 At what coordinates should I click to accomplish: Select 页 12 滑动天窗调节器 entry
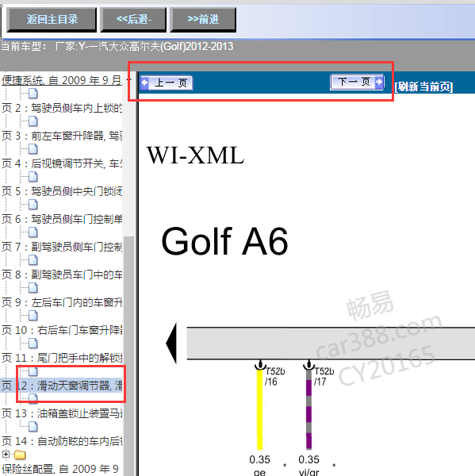coord(62,386)
